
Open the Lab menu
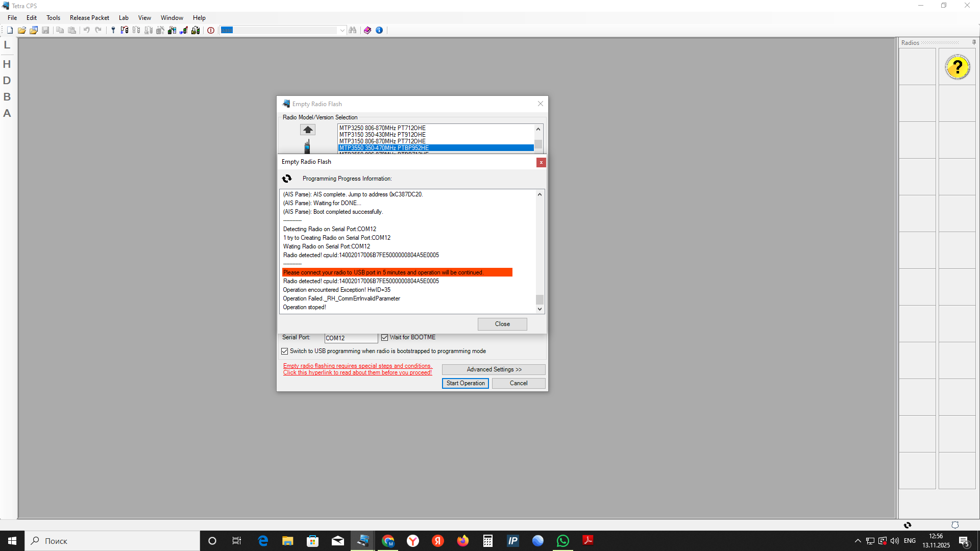(x=124, y=18)
